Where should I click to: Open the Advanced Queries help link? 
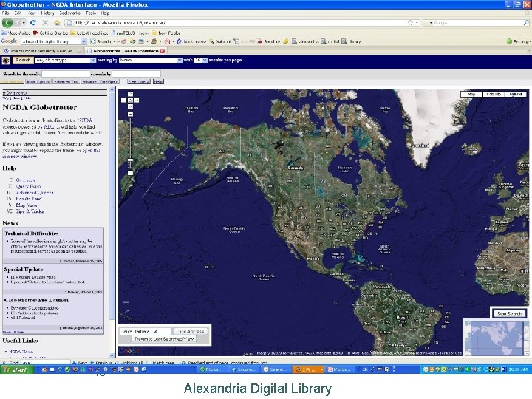pyautogui.click(x=35, y=193)
